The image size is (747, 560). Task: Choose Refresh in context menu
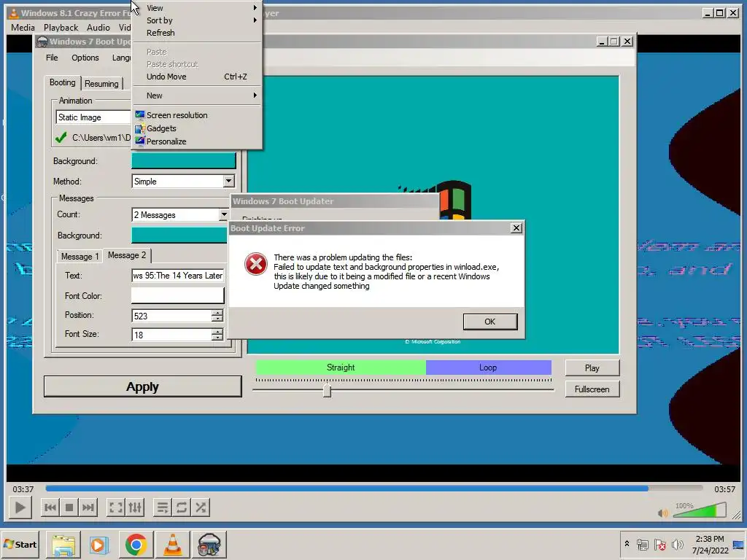[197, 33]
